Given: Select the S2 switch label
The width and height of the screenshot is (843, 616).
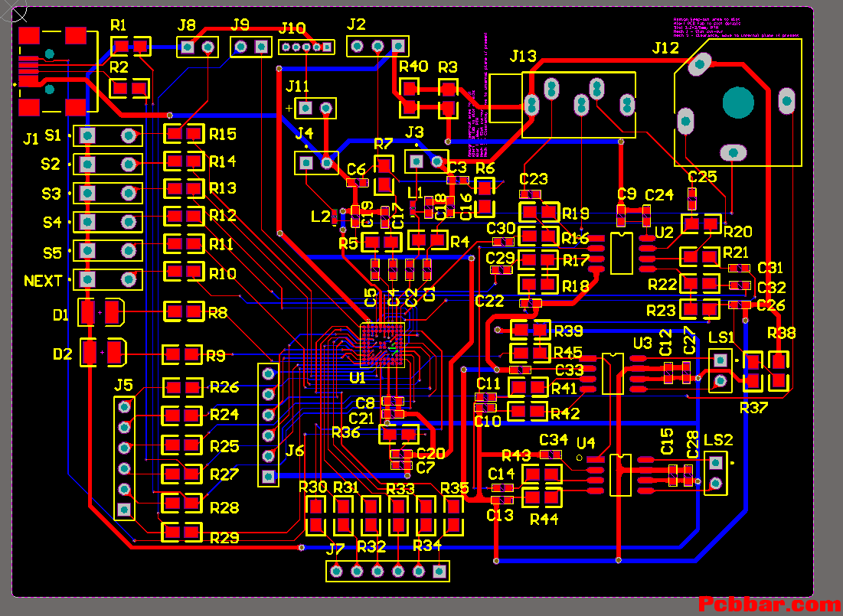Looking at the screenshot, I should pos(51,164).
